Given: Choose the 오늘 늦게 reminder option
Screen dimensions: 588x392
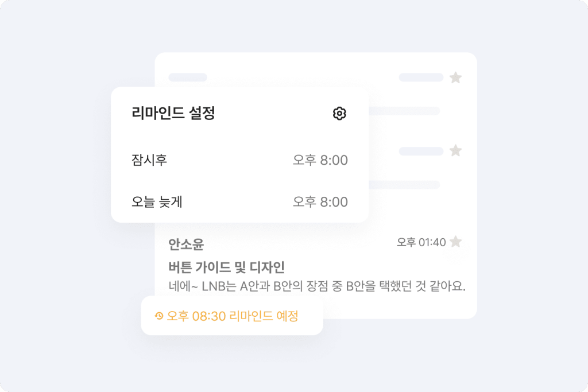Looking at the screenshot, I should 157,201.
